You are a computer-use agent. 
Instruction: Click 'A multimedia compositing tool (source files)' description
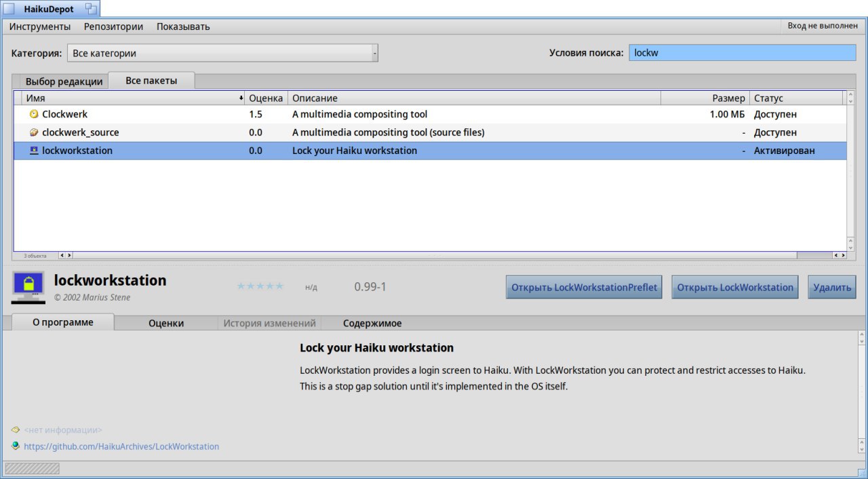(389, 132)
